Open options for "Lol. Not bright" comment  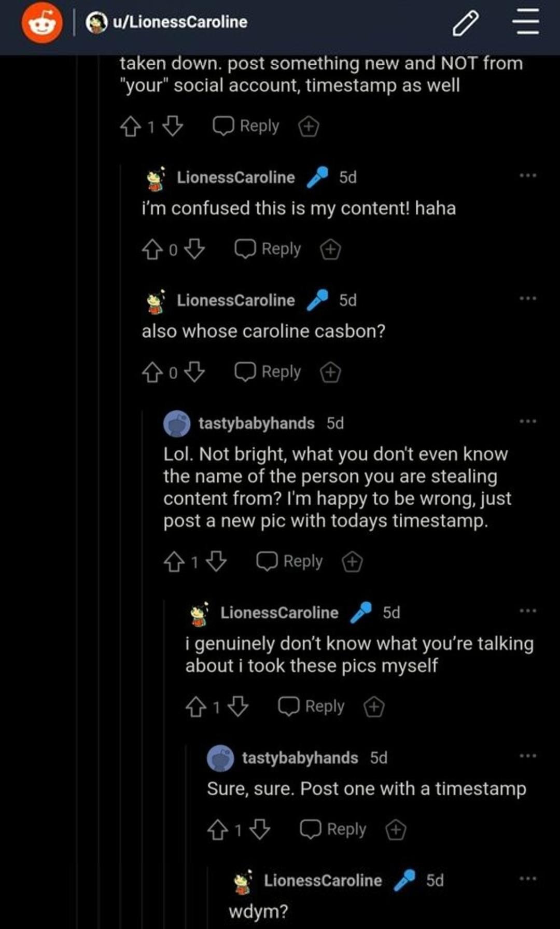pos(528,421)
